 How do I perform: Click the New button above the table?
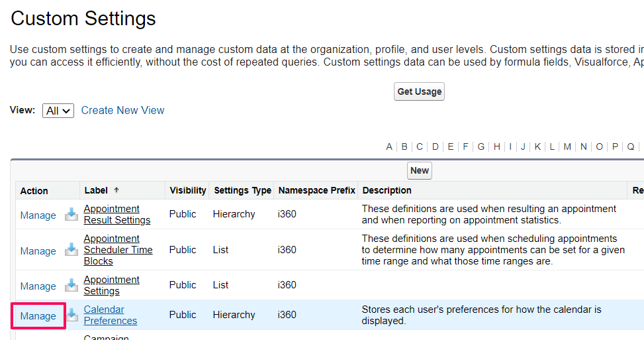(x=420, y=170)
